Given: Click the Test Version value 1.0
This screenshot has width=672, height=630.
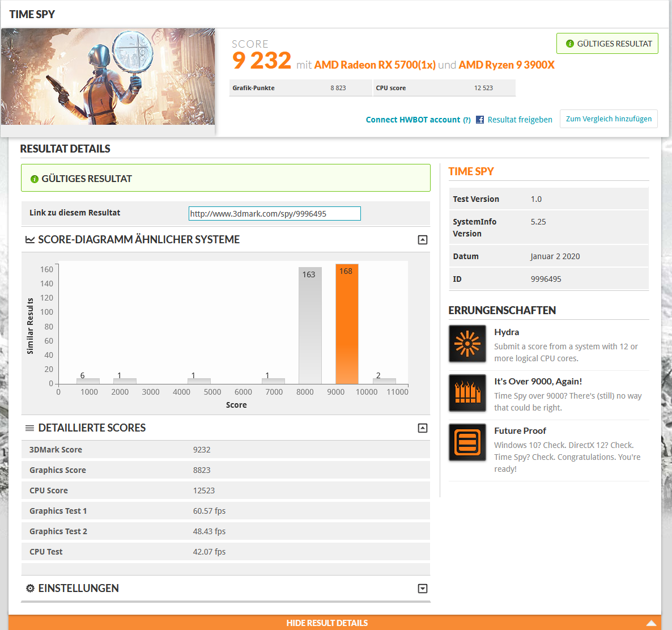Looking at the screenshot, I should coord(536,199).
